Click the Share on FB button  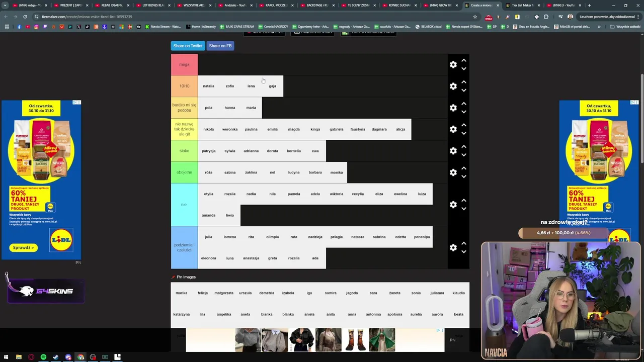click(220, 46)
